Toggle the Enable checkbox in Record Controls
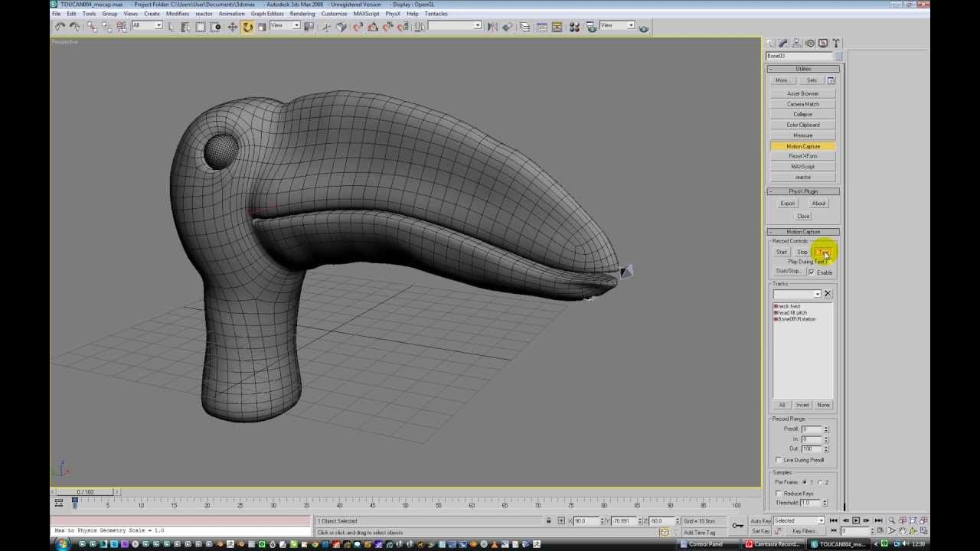 pyautogui.click(x=812, y=272)
